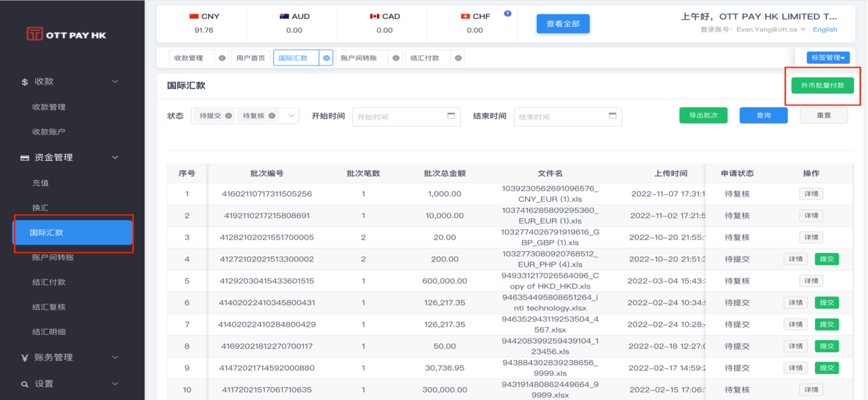Screen dimensions: 868x400
Task: Click the magnifier icon beside 设置
Action: tap(25, 384)
